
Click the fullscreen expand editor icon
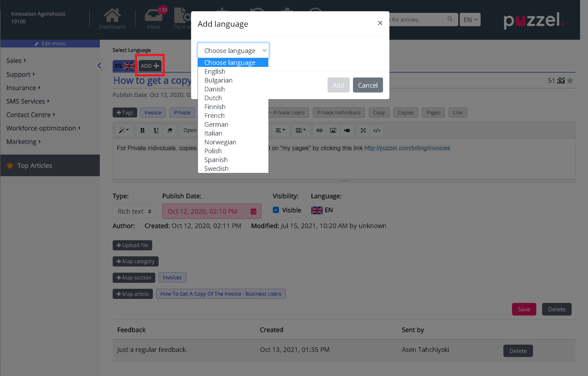pyautogui.click(x=363, y=130)
